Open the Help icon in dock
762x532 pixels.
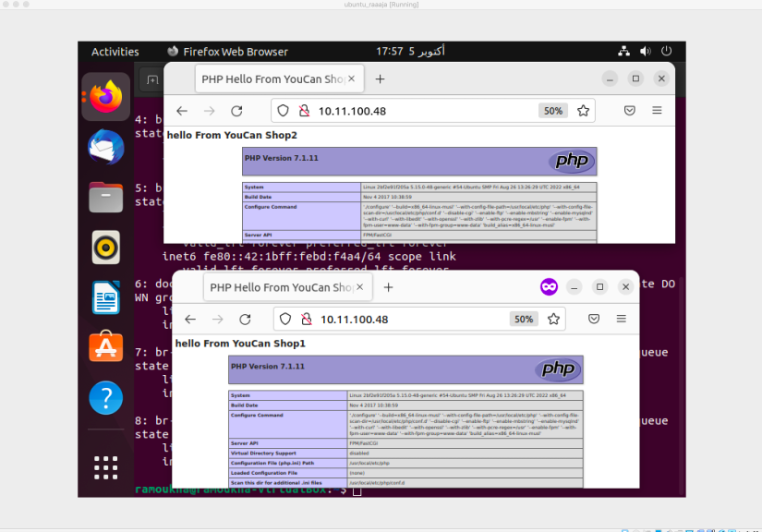pyautogui.click(x=105, y=397)
